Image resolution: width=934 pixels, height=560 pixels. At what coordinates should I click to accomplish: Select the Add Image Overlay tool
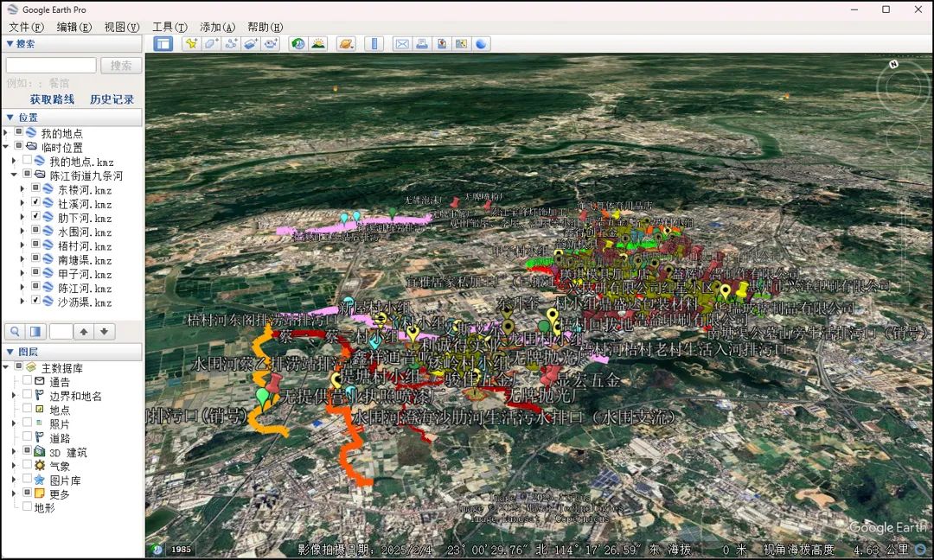251,44
